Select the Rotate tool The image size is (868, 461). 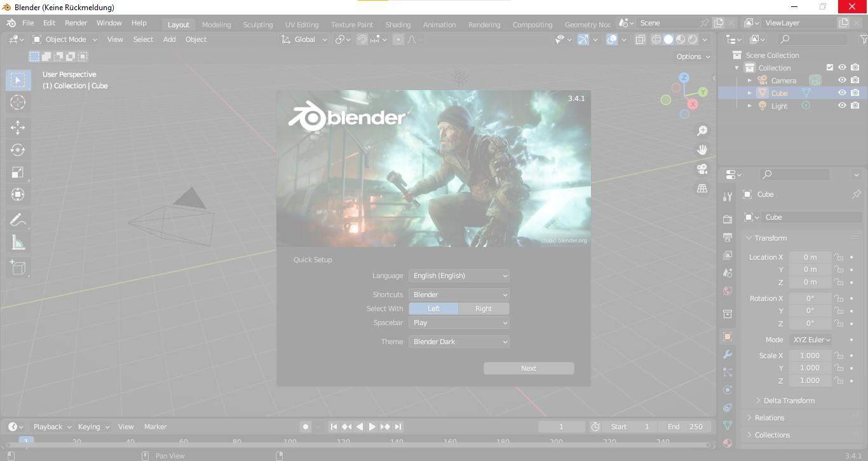18,150
